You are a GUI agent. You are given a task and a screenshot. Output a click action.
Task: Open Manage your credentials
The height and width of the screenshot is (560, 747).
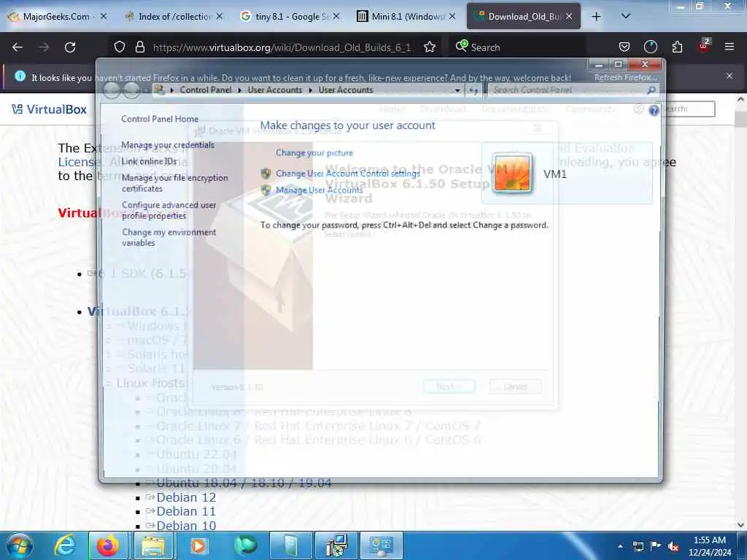(168, 145)
